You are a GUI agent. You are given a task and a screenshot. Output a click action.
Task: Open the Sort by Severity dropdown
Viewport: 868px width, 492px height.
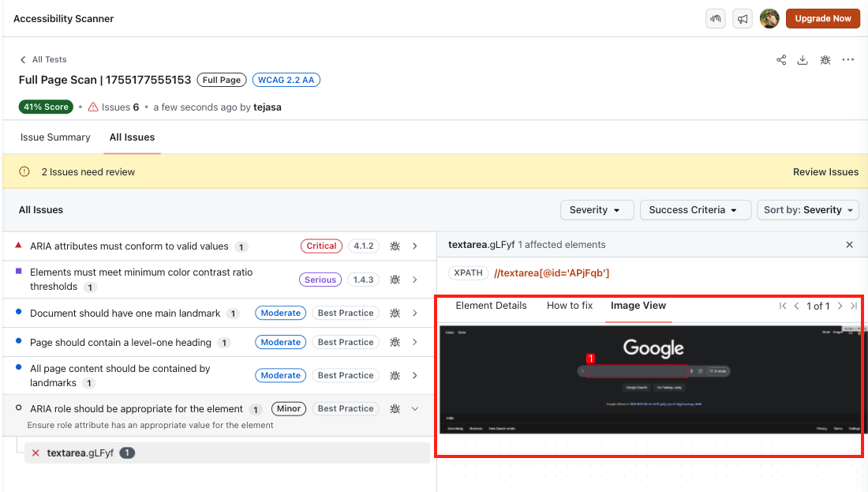point(808,210)
